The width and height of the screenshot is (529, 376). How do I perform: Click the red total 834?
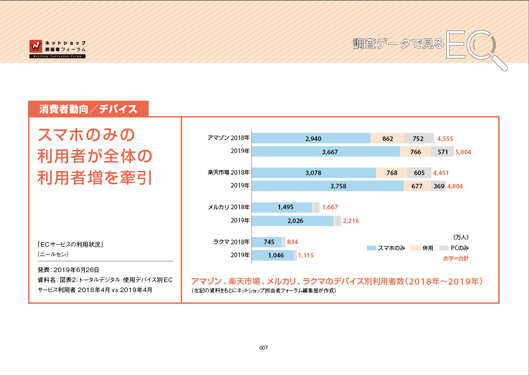pyautogui.click(x=293, y=242)
